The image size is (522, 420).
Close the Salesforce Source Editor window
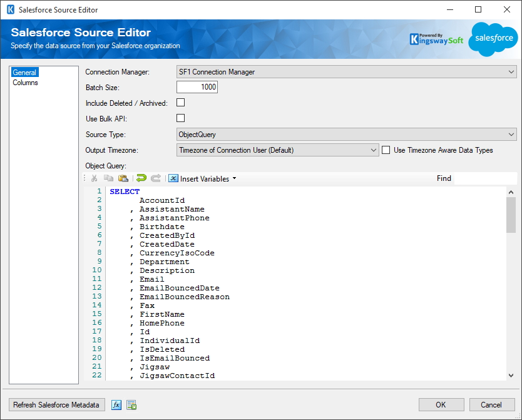point(507,9)
